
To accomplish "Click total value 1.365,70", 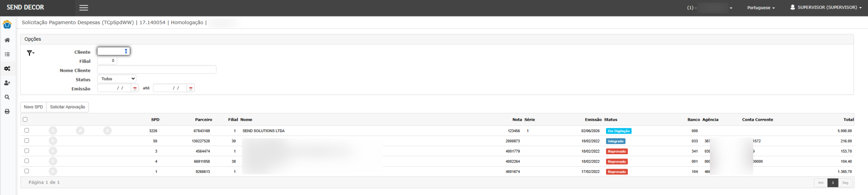I will click(x=845, y=172).
